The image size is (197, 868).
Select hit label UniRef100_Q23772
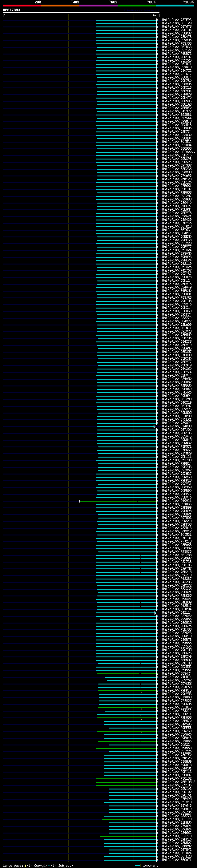click(x=177, y=318)
